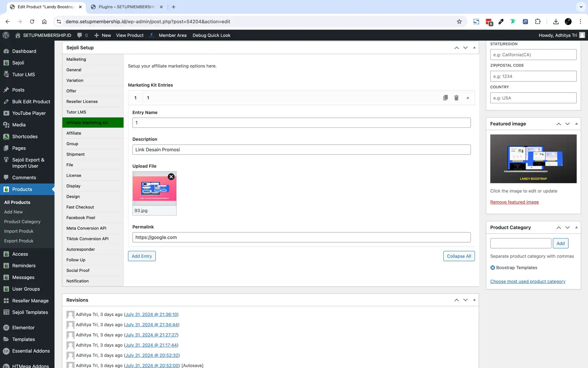View comments via admin bar bubble
Viewport: 588px width, 368px height.
point(82,35)
